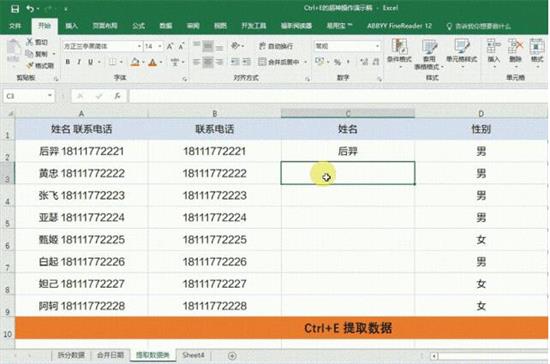
Task: Click the decrease decimal icon
Action: 376,62
